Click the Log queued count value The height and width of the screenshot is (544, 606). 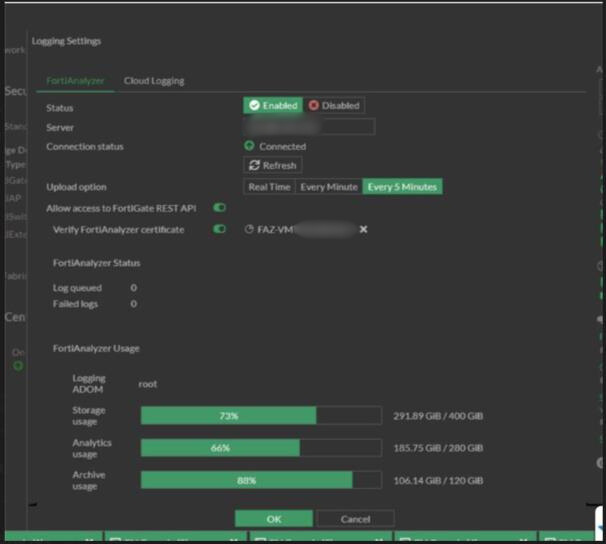[133, 288]
